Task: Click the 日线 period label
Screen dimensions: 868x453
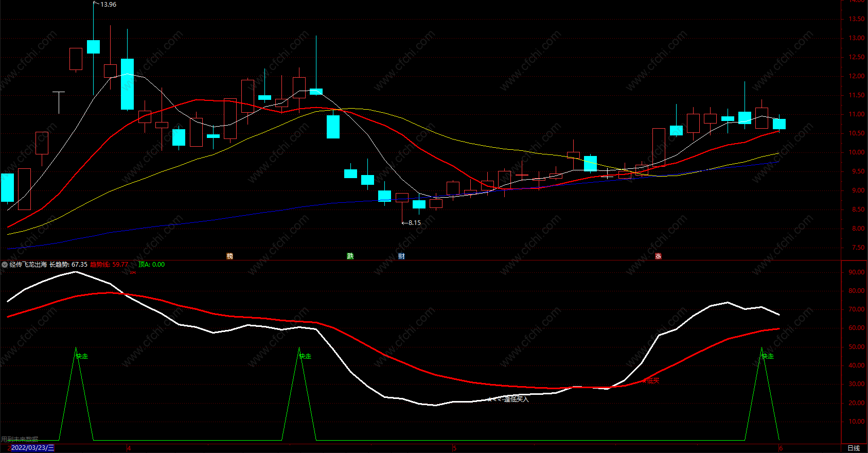Action: (854, 448)
